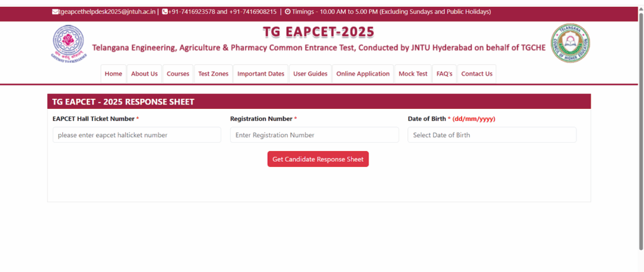
Task: Open the FAQ's page
Action: [x=445, y=74]
